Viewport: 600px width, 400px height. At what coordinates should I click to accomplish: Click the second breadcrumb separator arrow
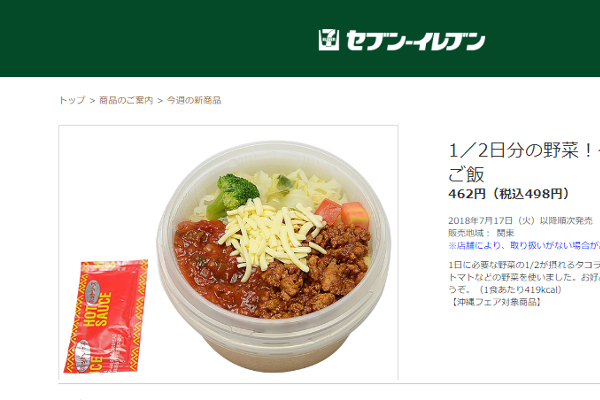click(x=160, y=101)
